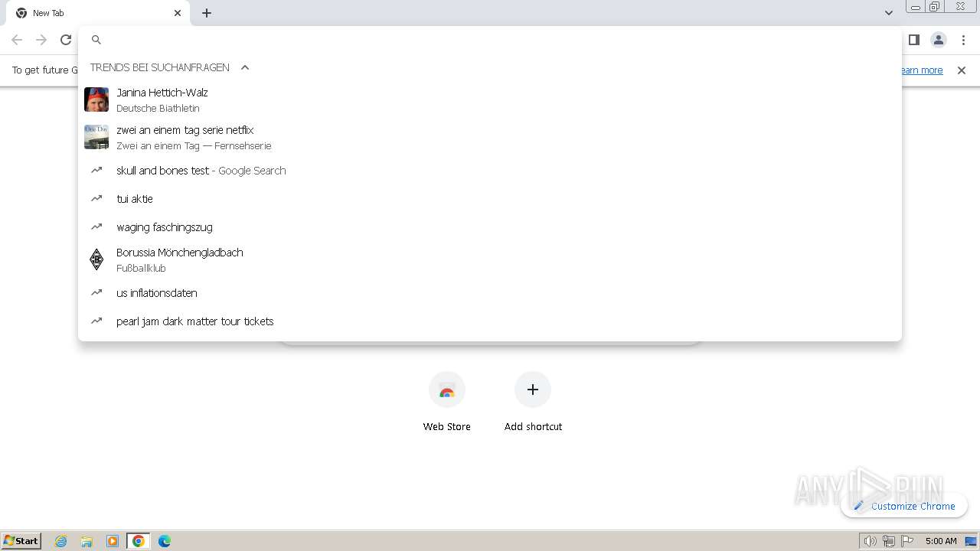Select zwei an einem tag serie netflix
The width and height of the screenshot is (980, 551).
point(490,137)
